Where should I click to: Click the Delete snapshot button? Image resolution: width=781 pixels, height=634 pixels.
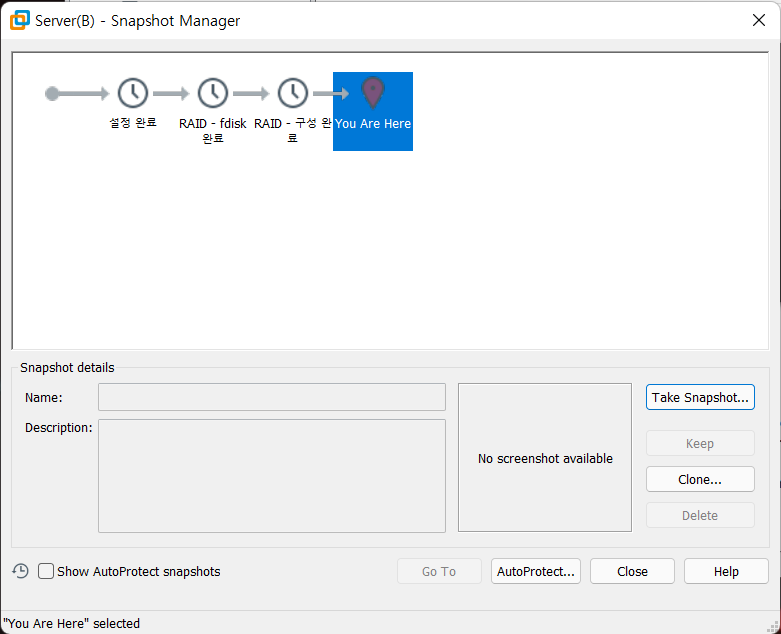700,515
